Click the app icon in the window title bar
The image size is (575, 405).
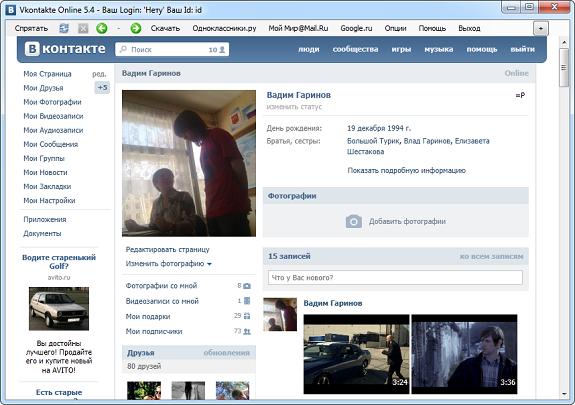(11, 10)
